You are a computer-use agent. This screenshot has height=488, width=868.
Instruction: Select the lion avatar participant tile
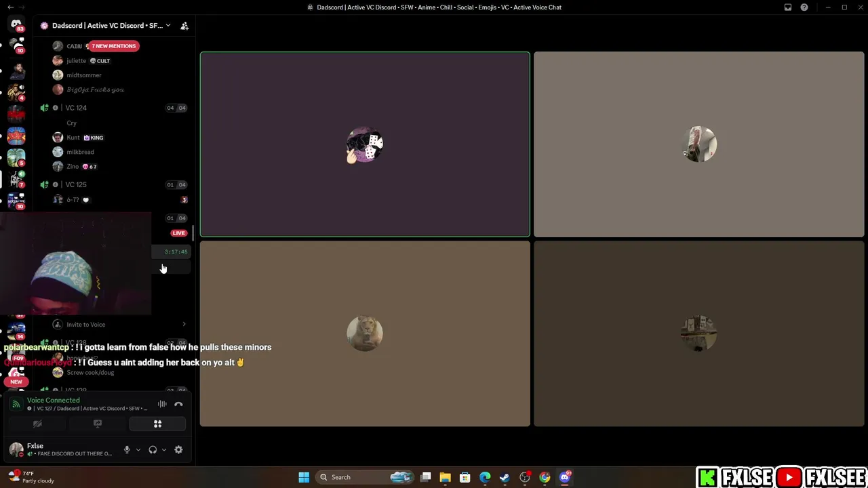[365, 334]
